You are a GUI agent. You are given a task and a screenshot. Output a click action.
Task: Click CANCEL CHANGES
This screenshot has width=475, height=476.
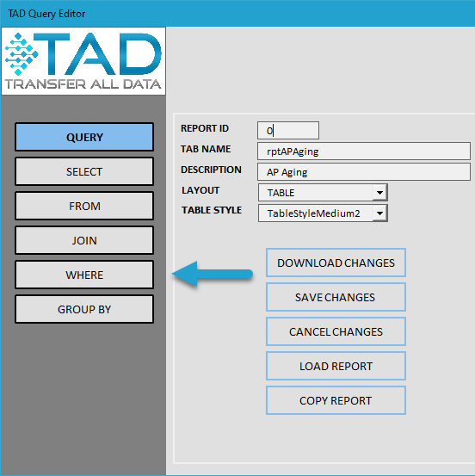point(336,331)
